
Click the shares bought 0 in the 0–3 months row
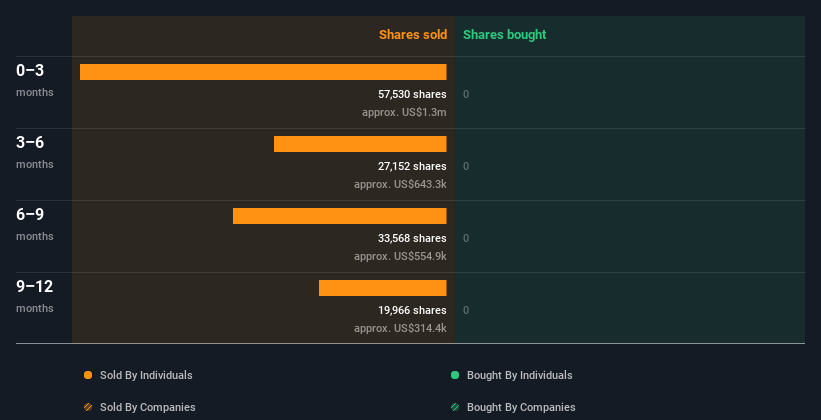click(466, 94)
